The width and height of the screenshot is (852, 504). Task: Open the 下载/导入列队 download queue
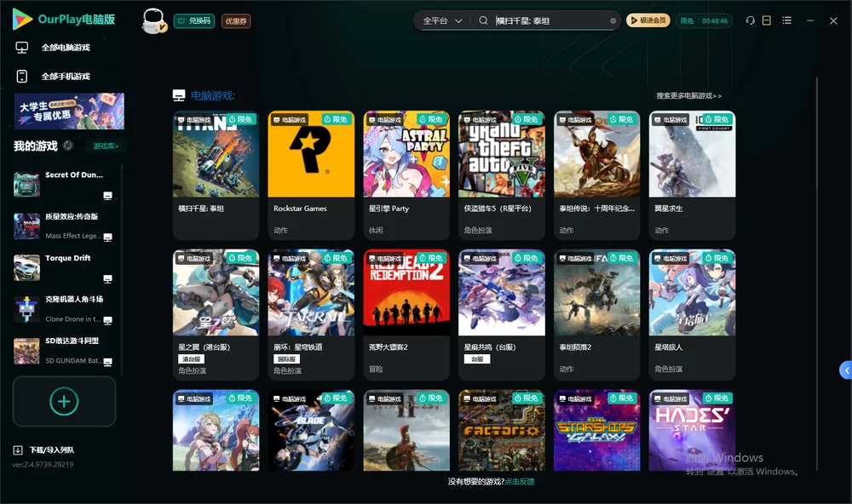pyautogui.click(x=44, y=450)
